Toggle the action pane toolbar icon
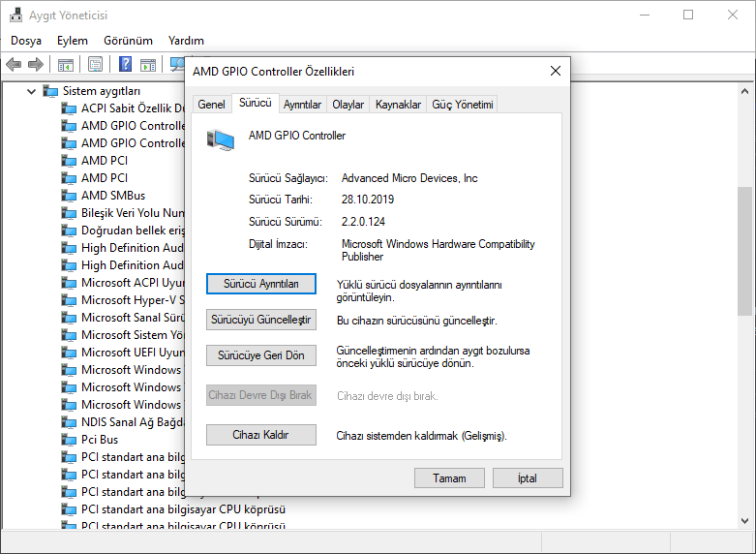The width and height of the screenshot is (756, 554). pyautogui.click(x=148, y=64)
